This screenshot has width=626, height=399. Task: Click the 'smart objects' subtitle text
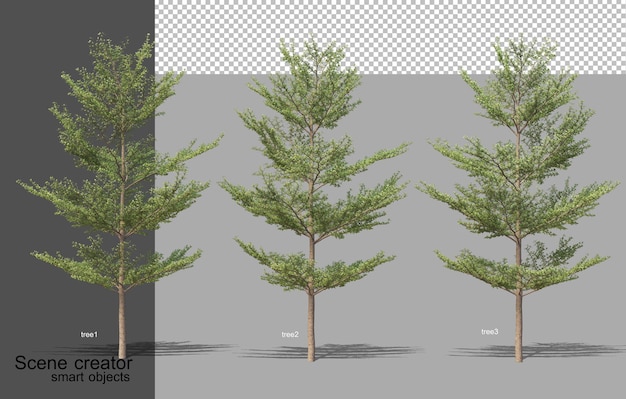click(x=90, y=377)
